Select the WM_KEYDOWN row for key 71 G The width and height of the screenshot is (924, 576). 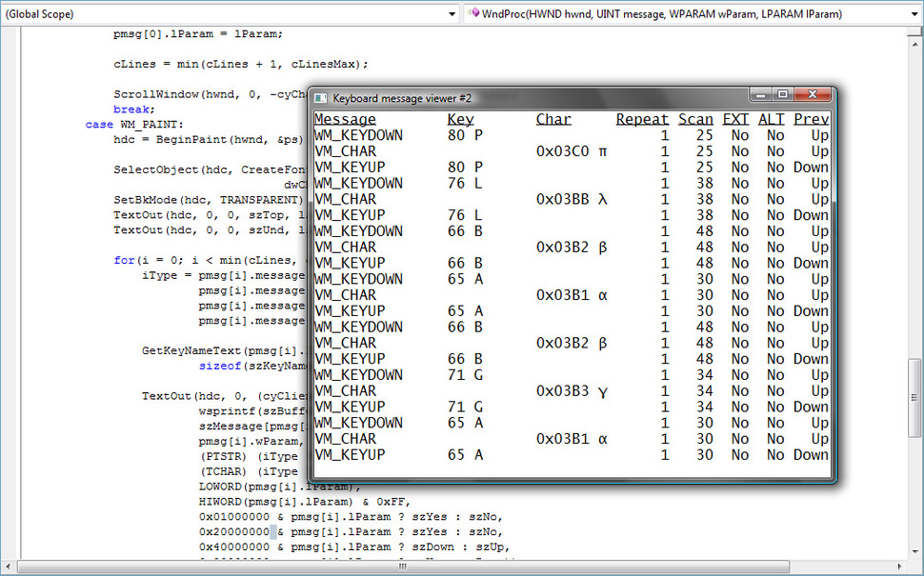tap(572, 375)
